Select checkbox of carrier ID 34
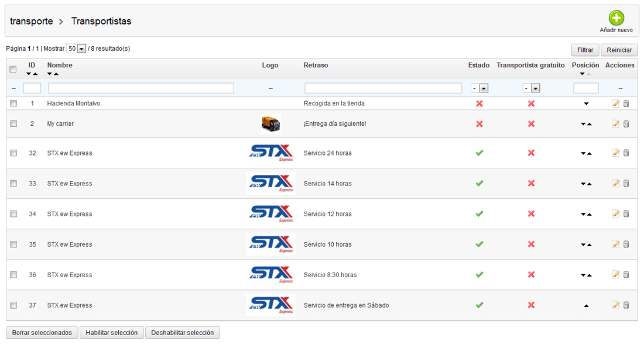The height and width of the screenshot is (345, 644). click(x=13, y=214)
